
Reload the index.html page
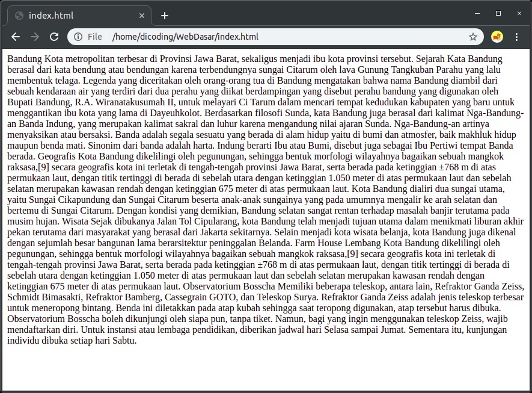click(x=54, y=37)
